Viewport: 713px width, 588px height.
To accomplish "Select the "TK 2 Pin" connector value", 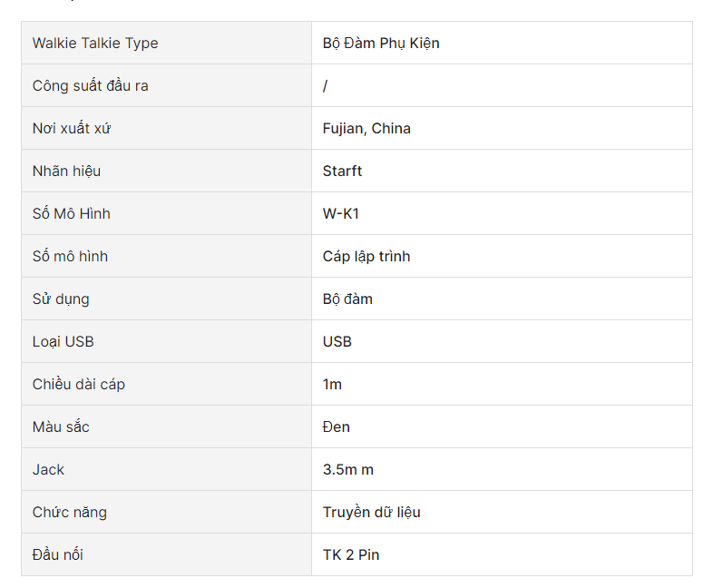I will (x=351, y=555).
